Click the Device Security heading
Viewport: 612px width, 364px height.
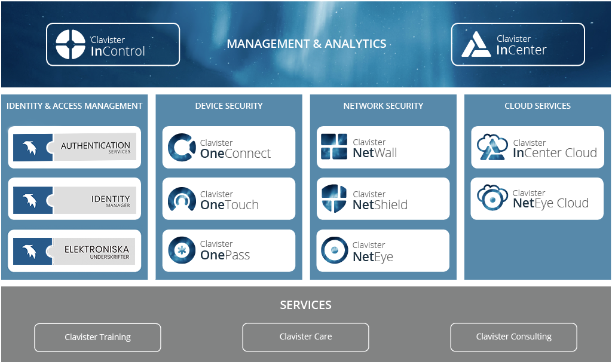229,106
